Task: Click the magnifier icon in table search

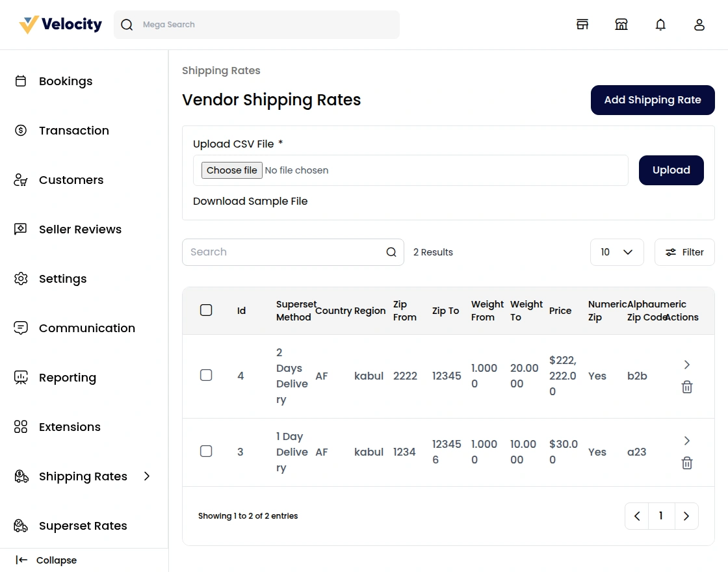Action: pos(391,252)
